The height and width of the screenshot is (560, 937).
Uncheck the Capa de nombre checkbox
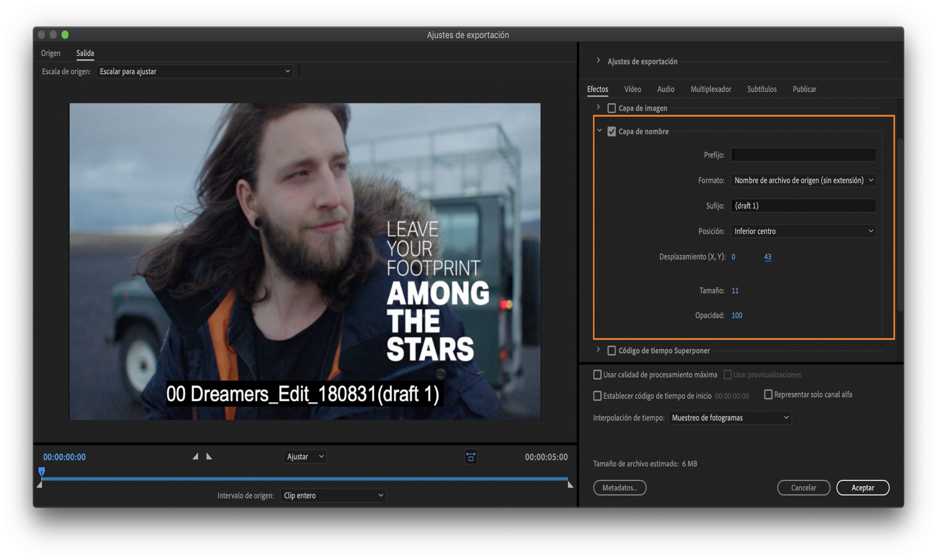[611, 132]
